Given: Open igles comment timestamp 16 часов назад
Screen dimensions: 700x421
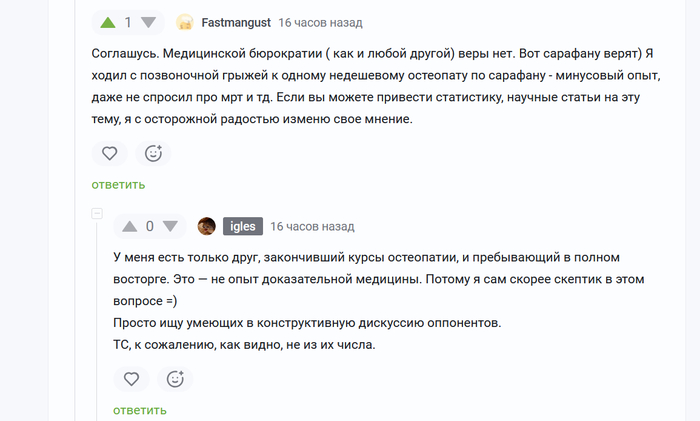Looking at the screenshot, I should click(312, 226).
